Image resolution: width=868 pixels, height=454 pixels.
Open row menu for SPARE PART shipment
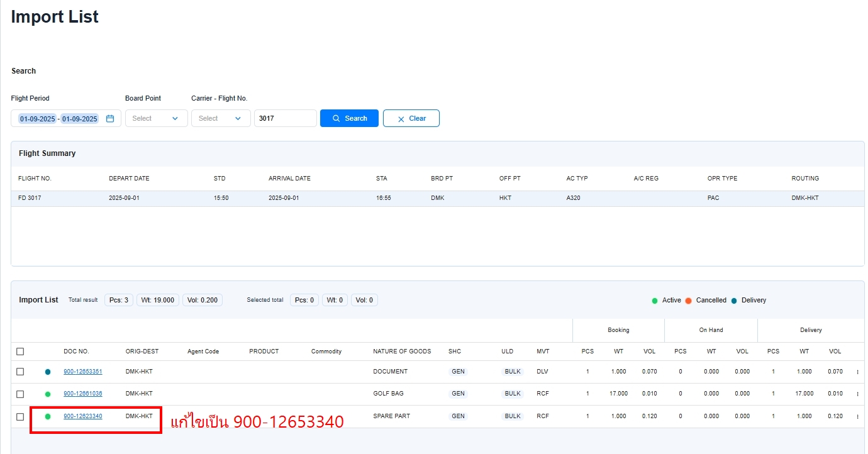(x=857, y=416)
